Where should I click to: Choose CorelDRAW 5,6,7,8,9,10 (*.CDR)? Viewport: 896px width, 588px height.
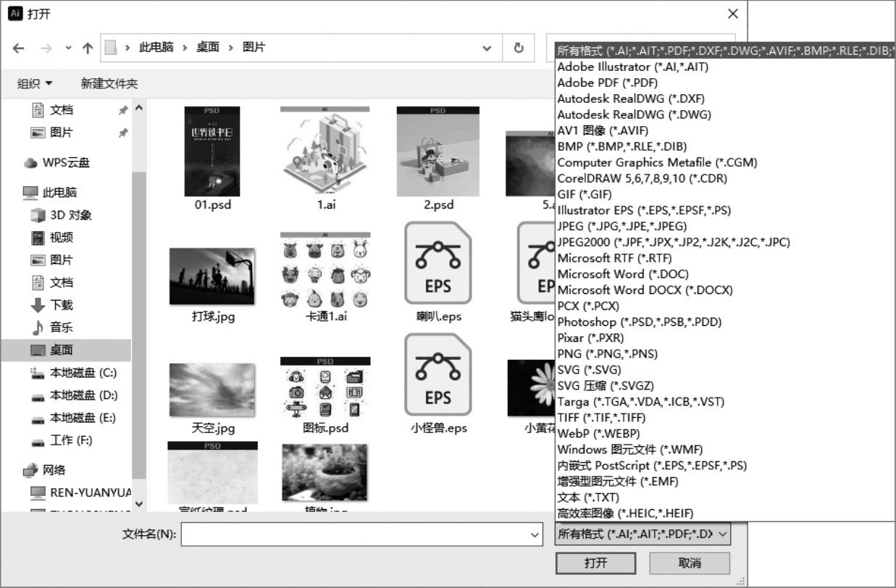[x=725, y=178]
